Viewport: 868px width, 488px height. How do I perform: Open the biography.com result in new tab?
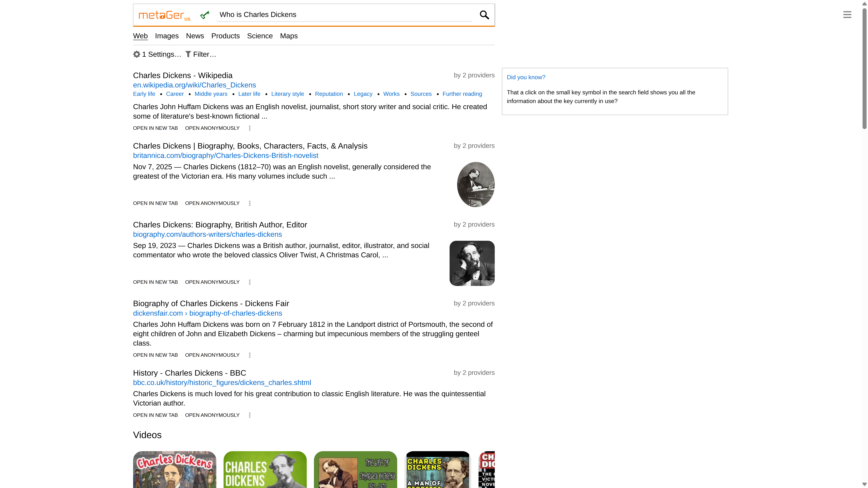point(155,282)
